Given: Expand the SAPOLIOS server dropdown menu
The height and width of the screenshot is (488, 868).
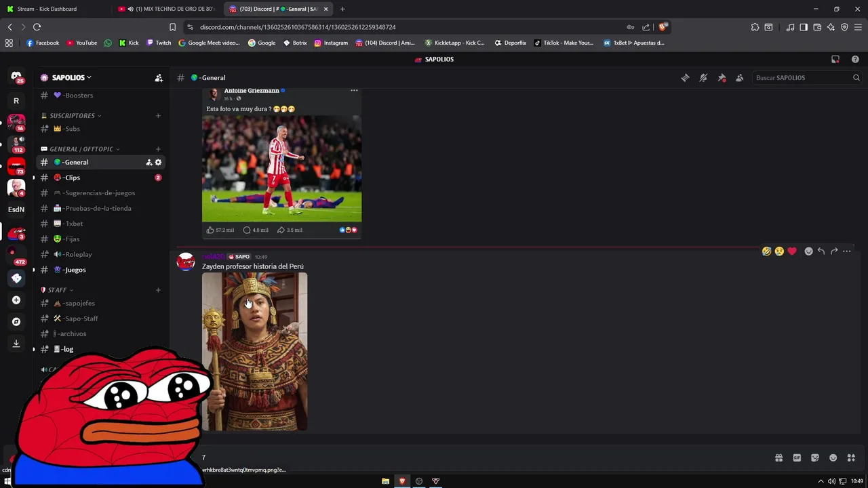Looking at the screenshot, I should click(x=71, y=77).
